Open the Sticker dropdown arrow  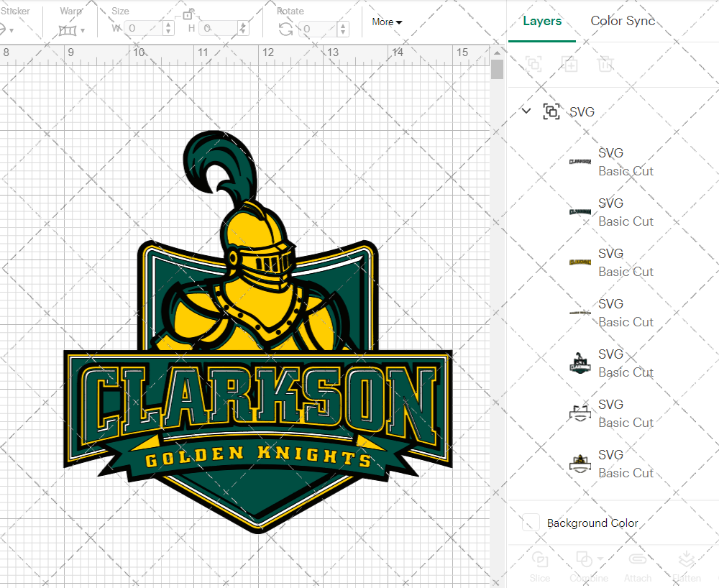click(11, 31)
